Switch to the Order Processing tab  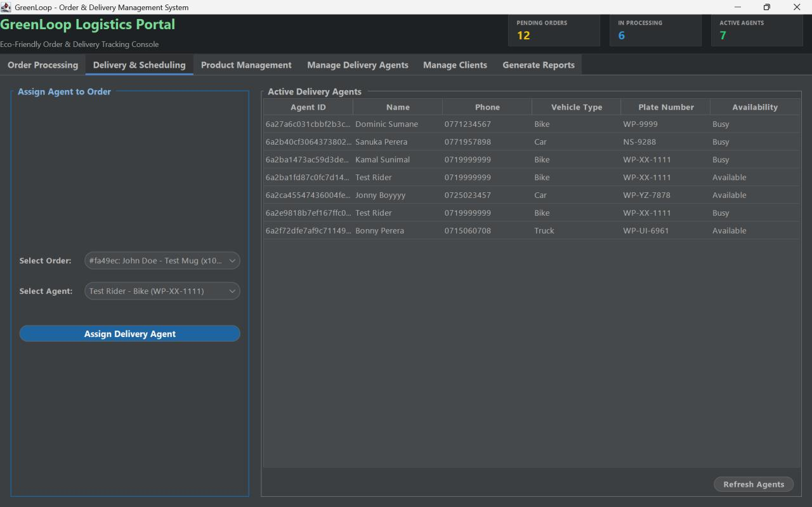[x=43, y=65]
